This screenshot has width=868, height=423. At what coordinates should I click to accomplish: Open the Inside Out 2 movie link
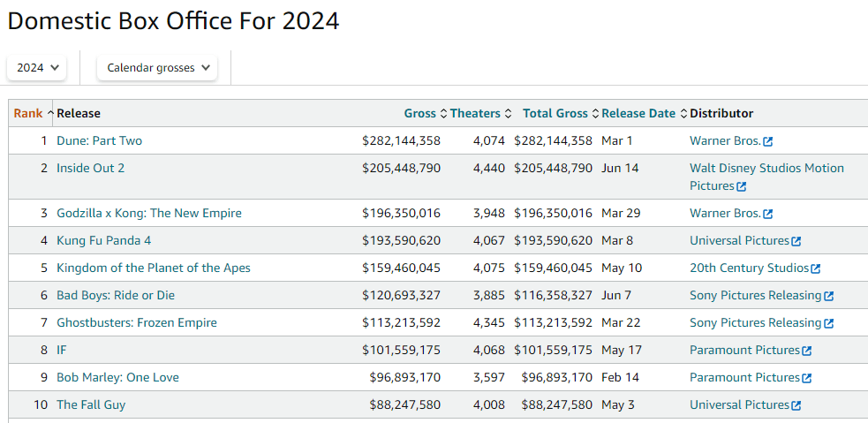91,168
